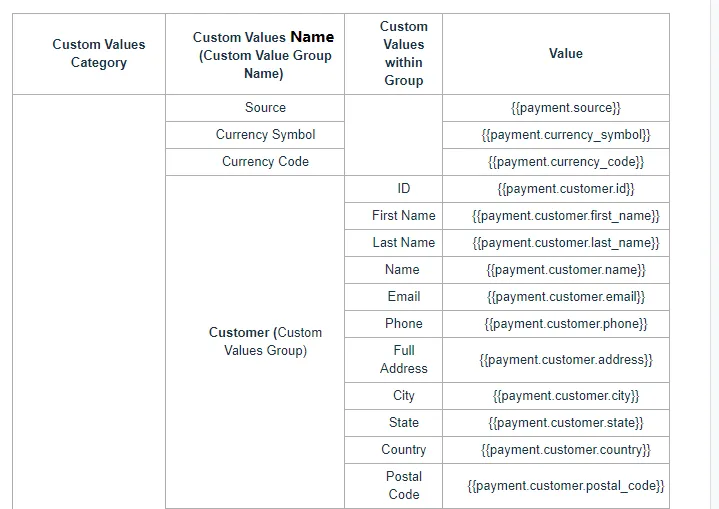This screenshot has width=719, height=509.
Task: Click the Value column header
Action: coord(565,53)
